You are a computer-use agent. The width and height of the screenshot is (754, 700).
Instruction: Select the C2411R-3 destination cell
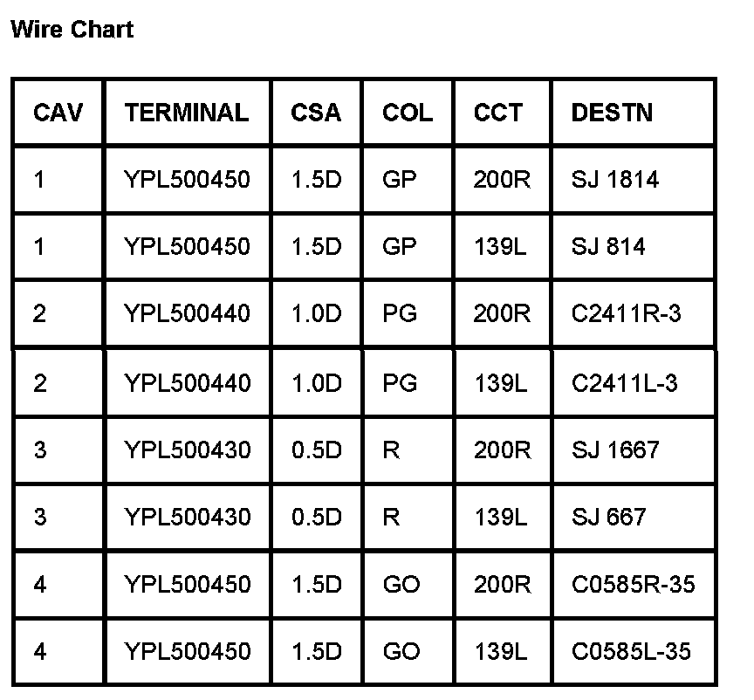point(626,313)
